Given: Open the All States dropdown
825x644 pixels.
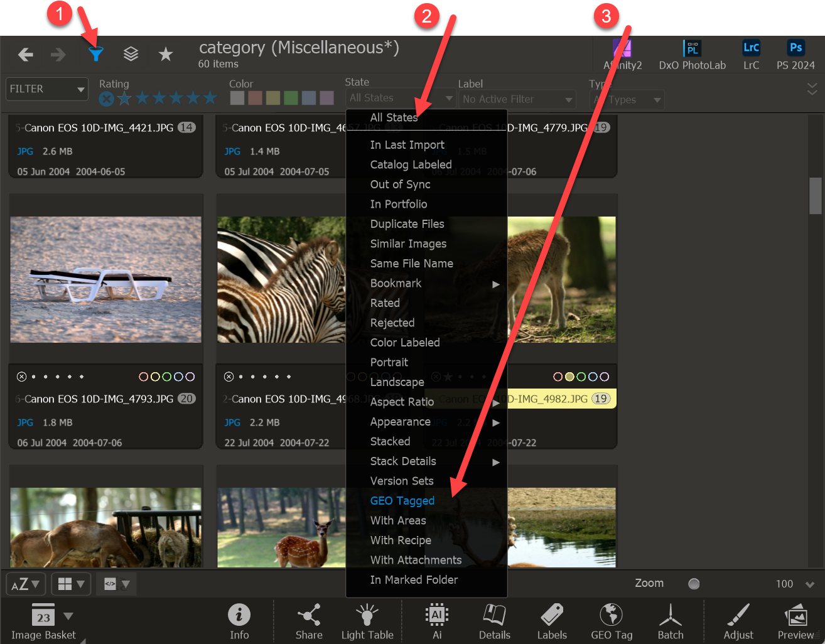Looking at the screenshot, I should tap(401, 98).
